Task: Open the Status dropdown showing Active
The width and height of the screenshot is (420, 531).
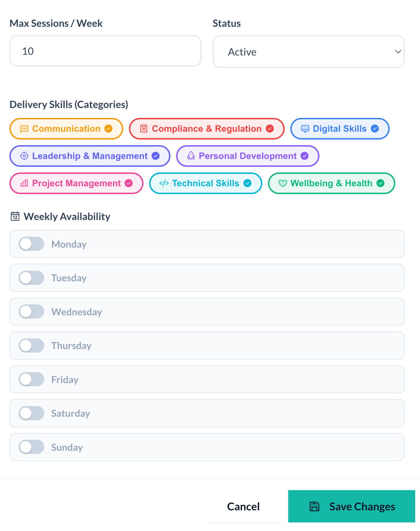Action: point(308,51)
